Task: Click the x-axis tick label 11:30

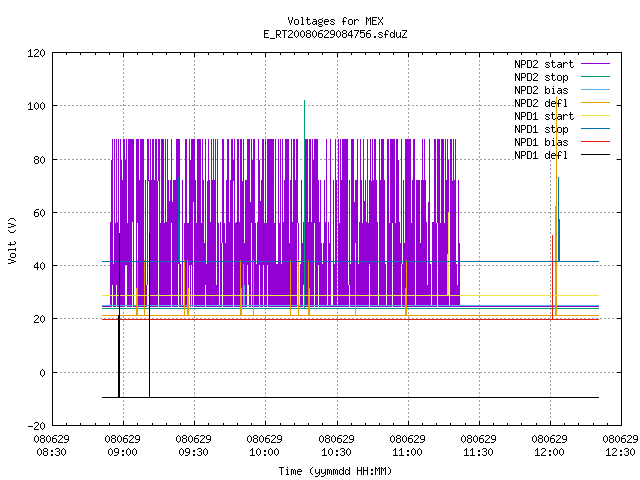Action: [478, 453]
